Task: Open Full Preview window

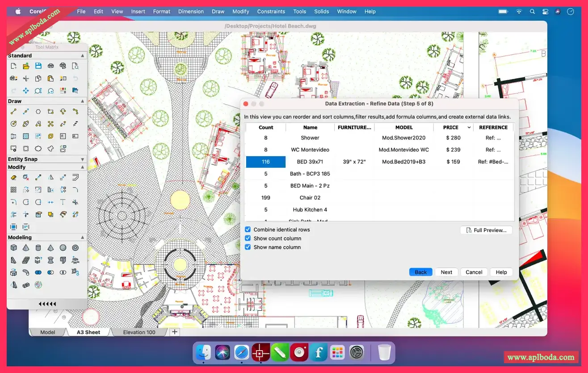Action: tap(486, 230)
